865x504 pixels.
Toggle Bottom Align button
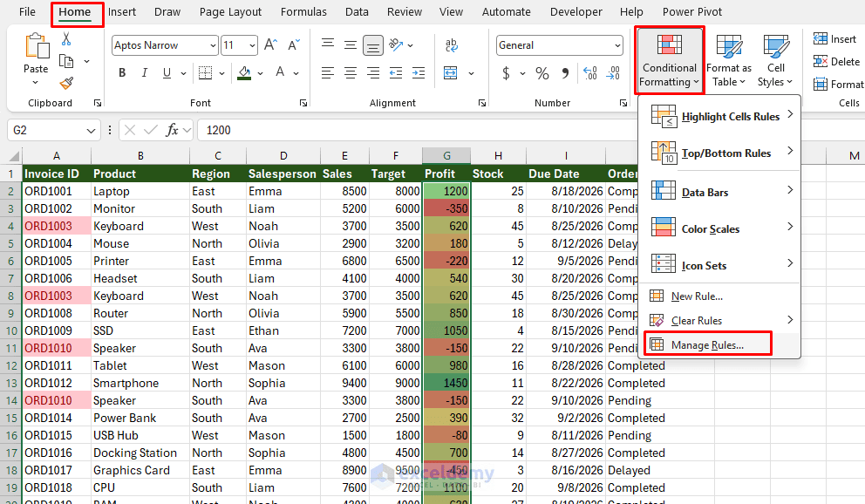[373, 45]
